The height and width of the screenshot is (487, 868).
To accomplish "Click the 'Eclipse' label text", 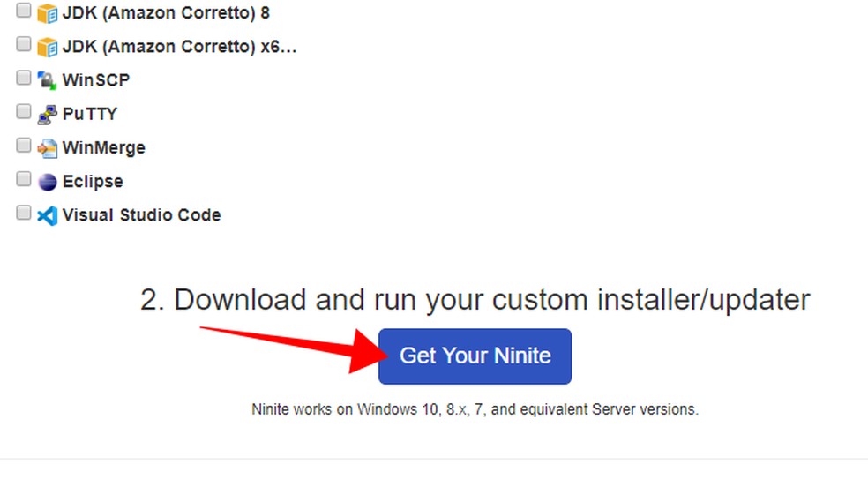I will pyautogui.click(x=93, y=182).
